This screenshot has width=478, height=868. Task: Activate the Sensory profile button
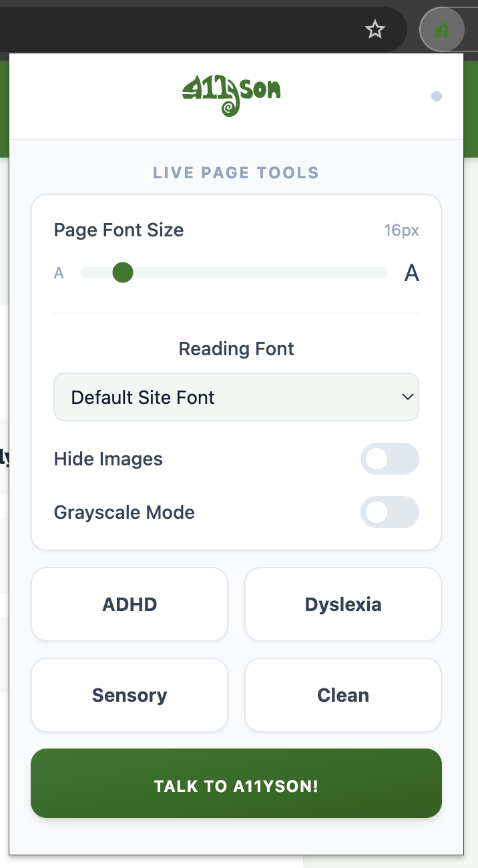pos(130,695)
